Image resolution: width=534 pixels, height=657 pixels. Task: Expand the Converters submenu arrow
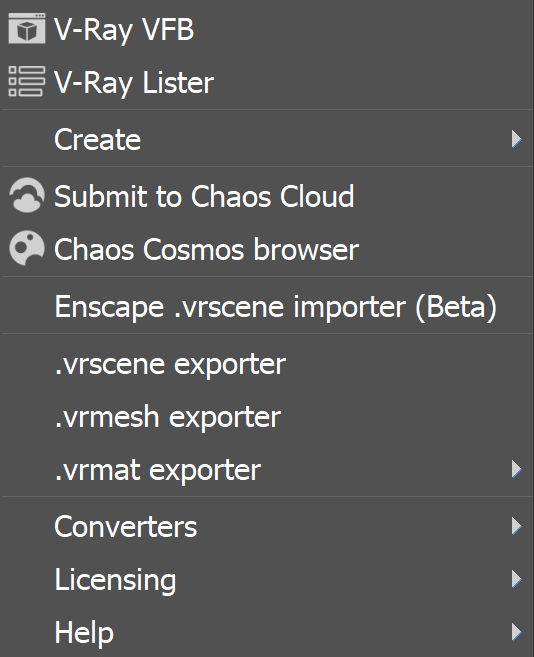[516, 526]
